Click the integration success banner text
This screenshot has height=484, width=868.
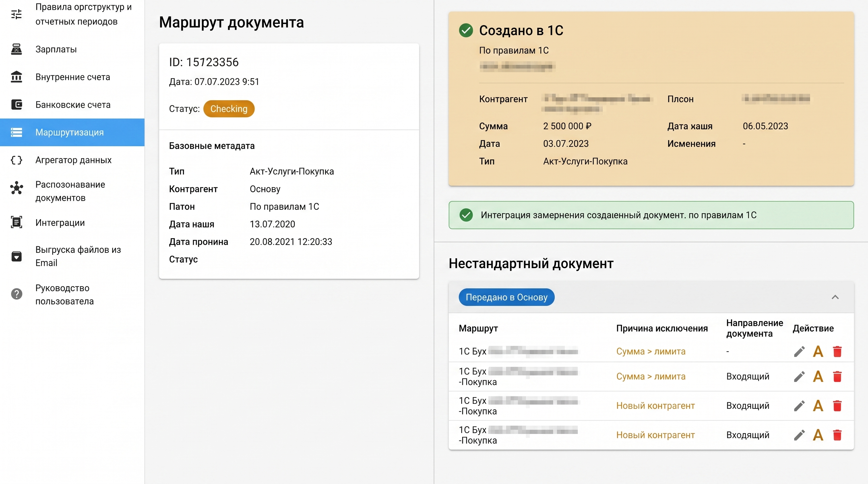coord(618,215)
